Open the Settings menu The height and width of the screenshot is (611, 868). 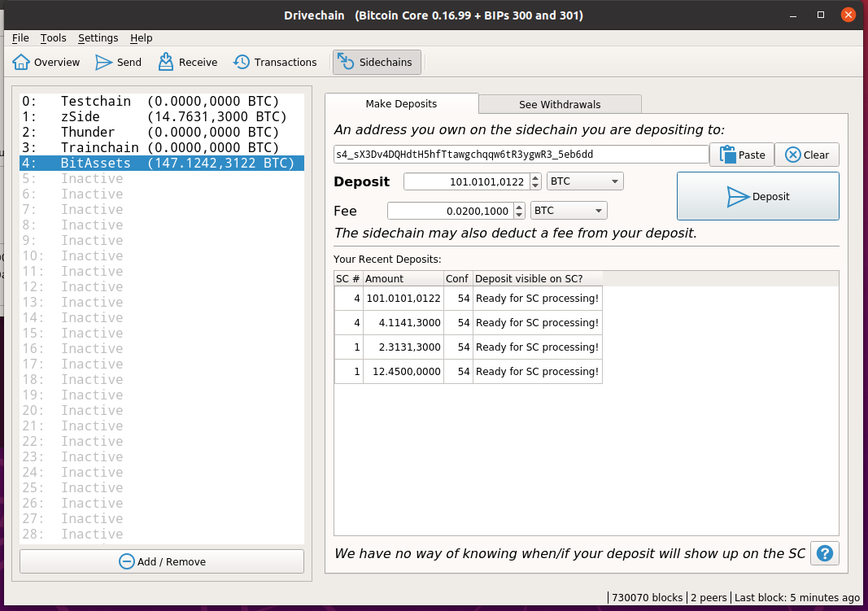tap(98, 37)
